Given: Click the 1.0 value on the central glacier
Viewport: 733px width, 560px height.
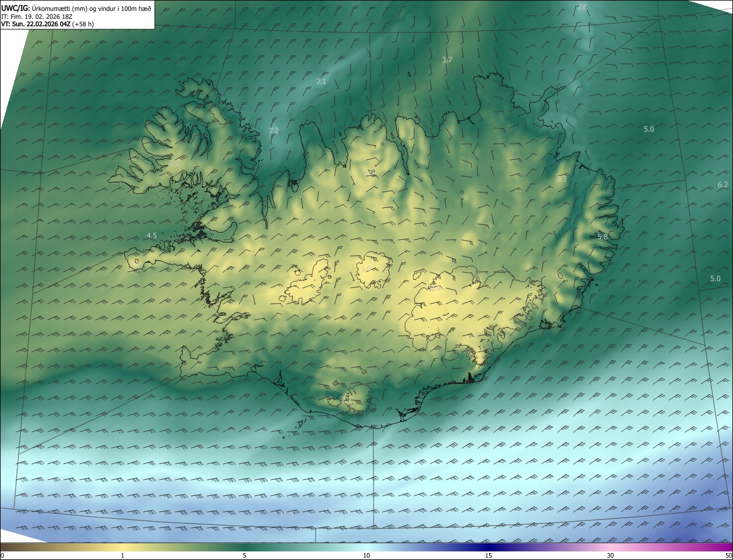Looking at the screenshot, I should (x=365, y=268).
